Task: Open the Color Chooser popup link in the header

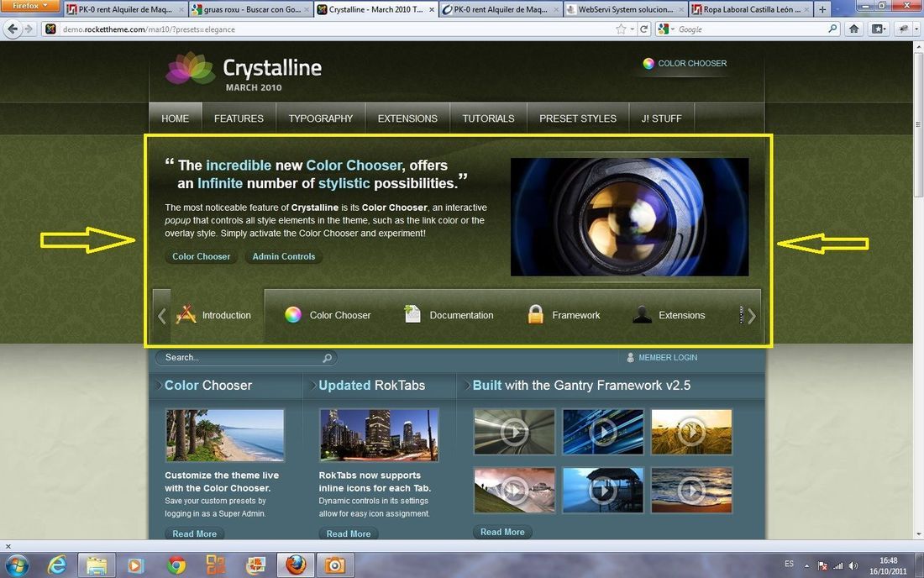Action: pyautogui.click(x=685, y=63)
